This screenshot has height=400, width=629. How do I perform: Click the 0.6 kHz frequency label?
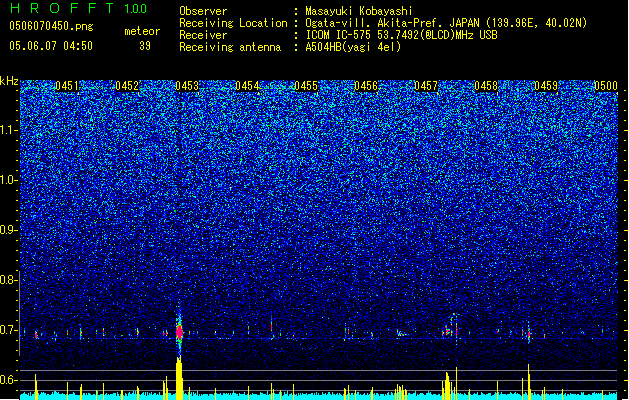click(8, 380)
